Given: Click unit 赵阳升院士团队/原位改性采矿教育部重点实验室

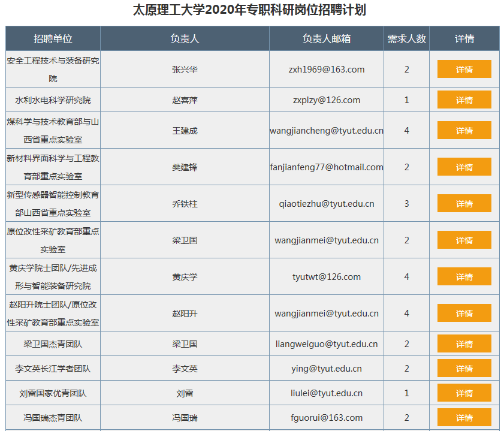Looking at the screenshot, I should coord(53,314).
